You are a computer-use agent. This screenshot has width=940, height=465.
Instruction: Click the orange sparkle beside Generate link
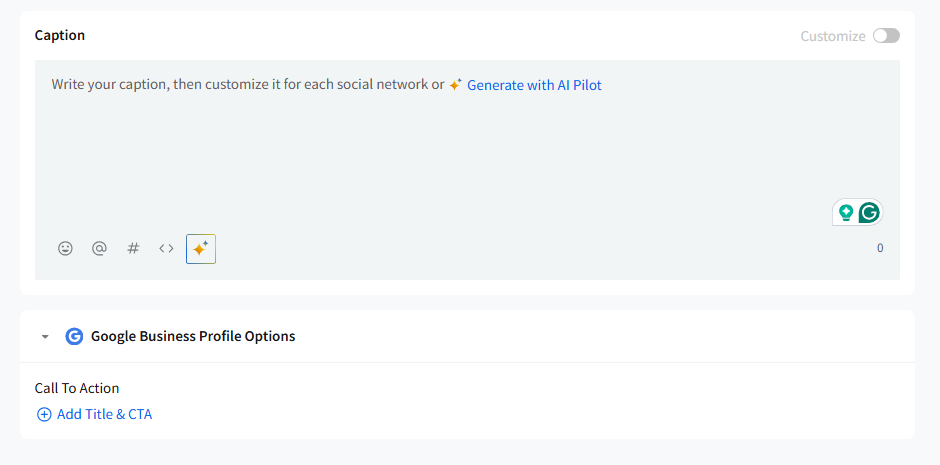[x=455, y=85]
